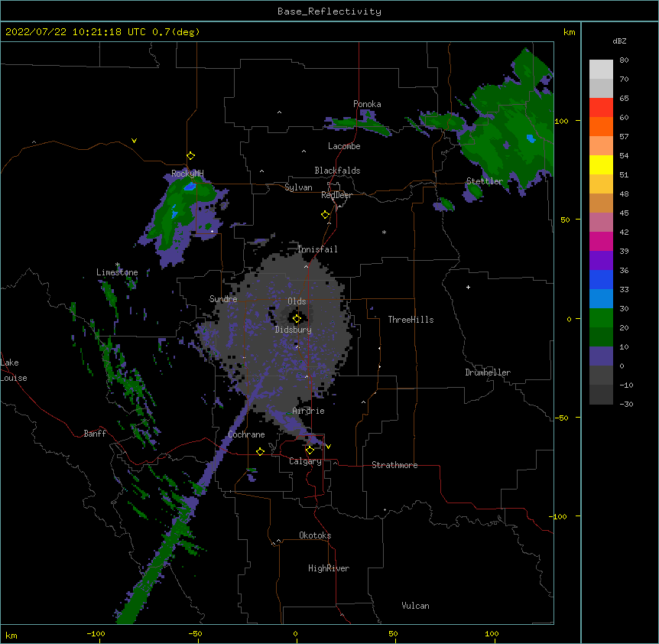Select the HighRiver label
The image size is (659, 644).
[329, 568]
